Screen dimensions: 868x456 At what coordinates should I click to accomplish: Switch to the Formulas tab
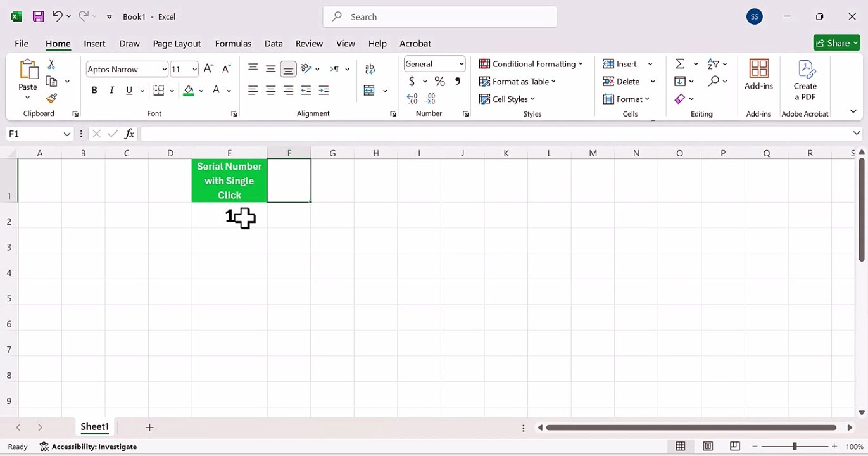pyautogui.click(x=233, y=43)
